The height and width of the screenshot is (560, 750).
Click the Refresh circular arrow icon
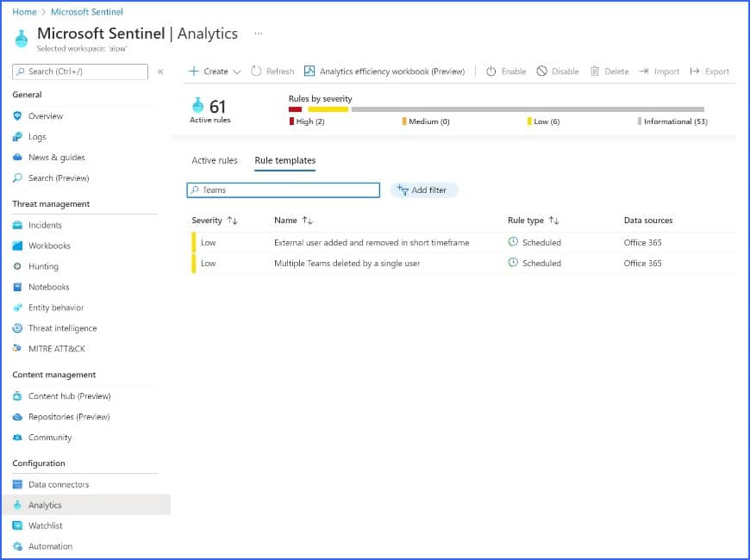256,72
